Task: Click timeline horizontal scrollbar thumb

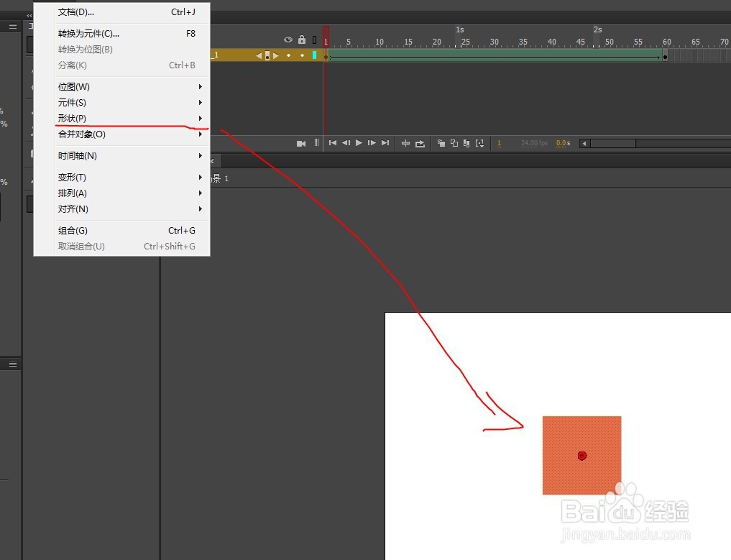Action: (613, 144)
